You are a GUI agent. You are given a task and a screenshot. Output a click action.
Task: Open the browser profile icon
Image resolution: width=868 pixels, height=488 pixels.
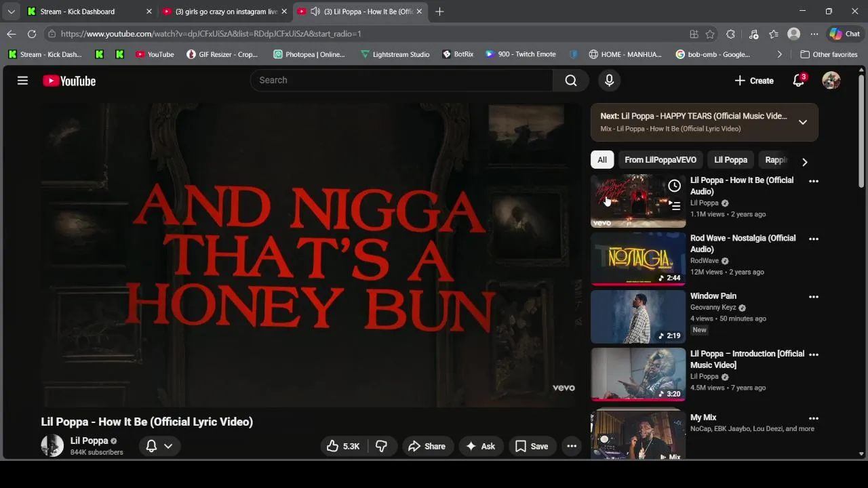pos(793,34)
